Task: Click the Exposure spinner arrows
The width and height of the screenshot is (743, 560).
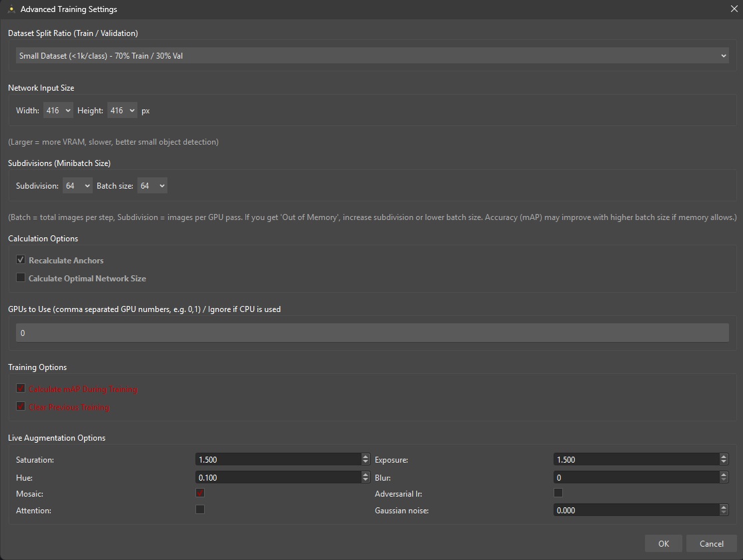Action: point(724,459)
